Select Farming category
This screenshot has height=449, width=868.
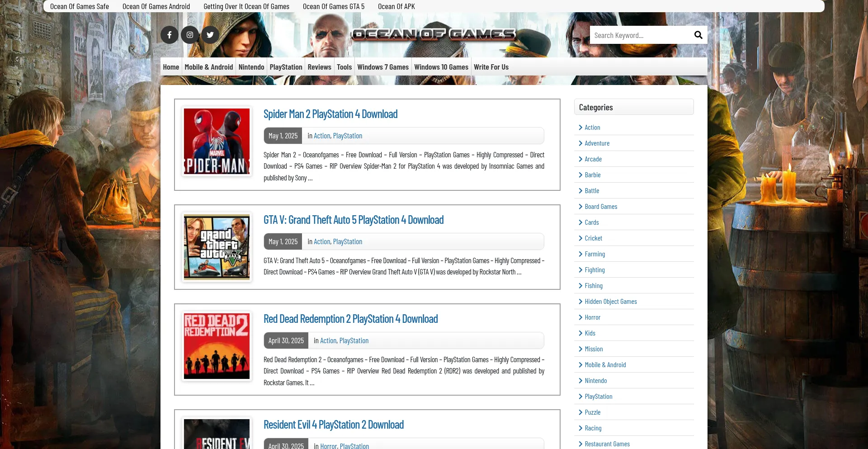(594, 254)
